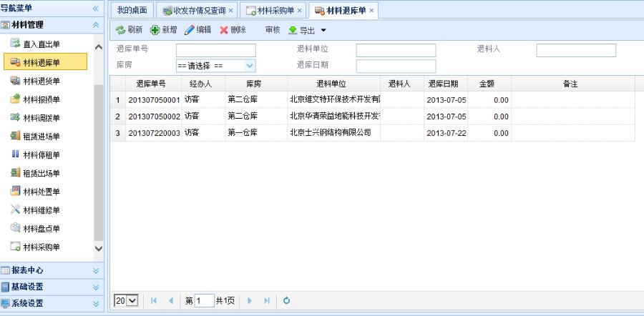
Task: Open the page size 20 dropdown
Action: coord(132,301)
